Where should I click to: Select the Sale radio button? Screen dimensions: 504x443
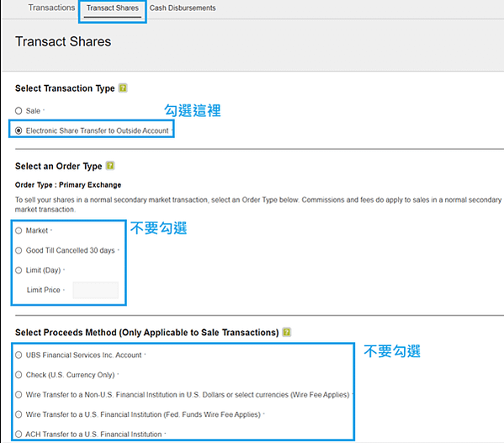click(x=19, y=110)
